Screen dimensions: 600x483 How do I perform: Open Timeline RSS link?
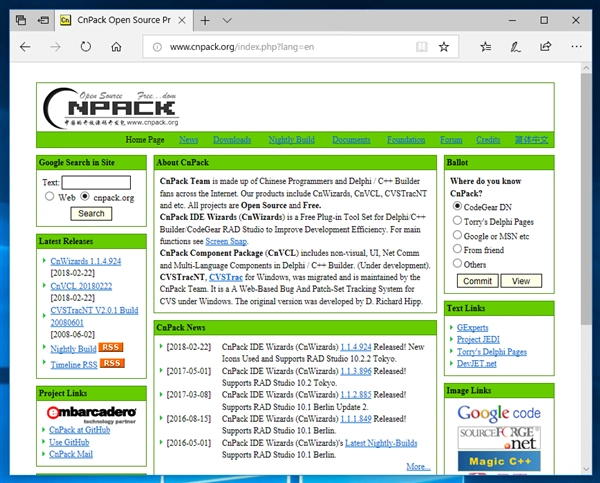tap(74, 365)
